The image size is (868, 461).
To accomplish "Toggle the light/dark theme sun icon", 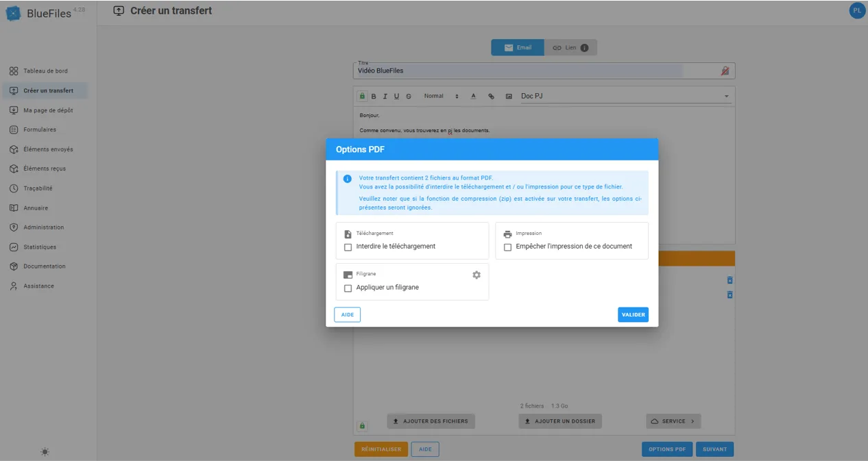I will point(45,452).
